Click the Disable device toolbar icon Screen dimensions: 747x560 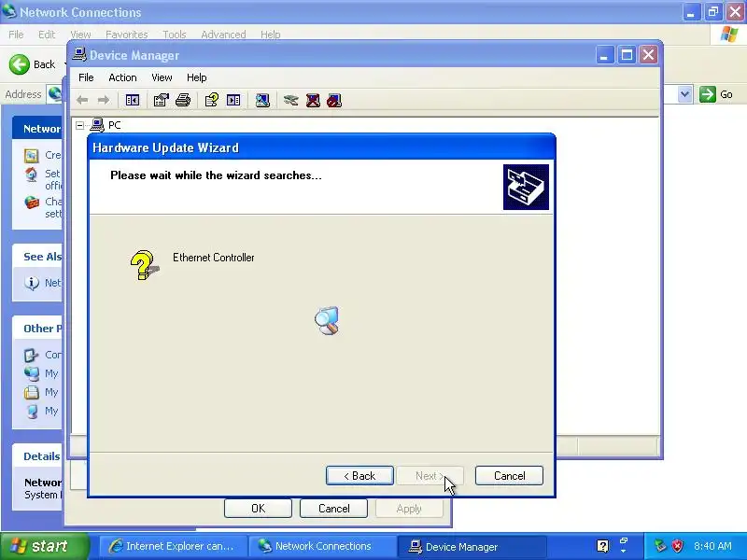(334, 100)
